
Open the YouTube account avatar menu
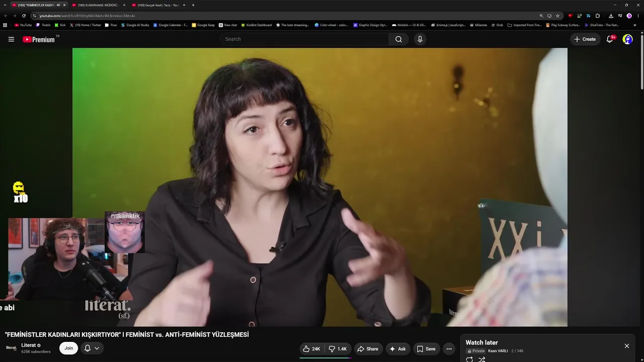pos(627,39)
